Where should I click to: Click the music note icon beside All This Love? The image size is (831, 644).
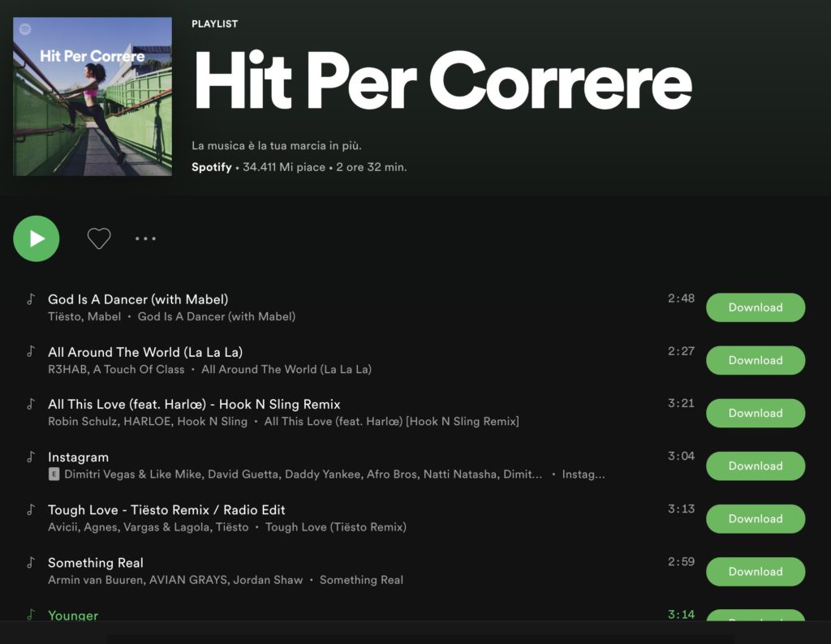31,404
